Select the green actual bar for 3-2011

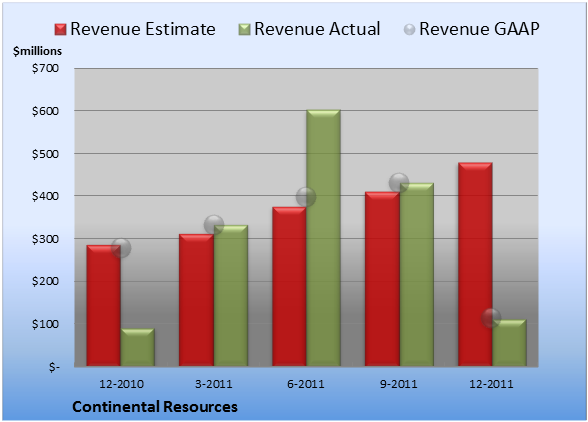pyautogui.click(x=231, y=296)
